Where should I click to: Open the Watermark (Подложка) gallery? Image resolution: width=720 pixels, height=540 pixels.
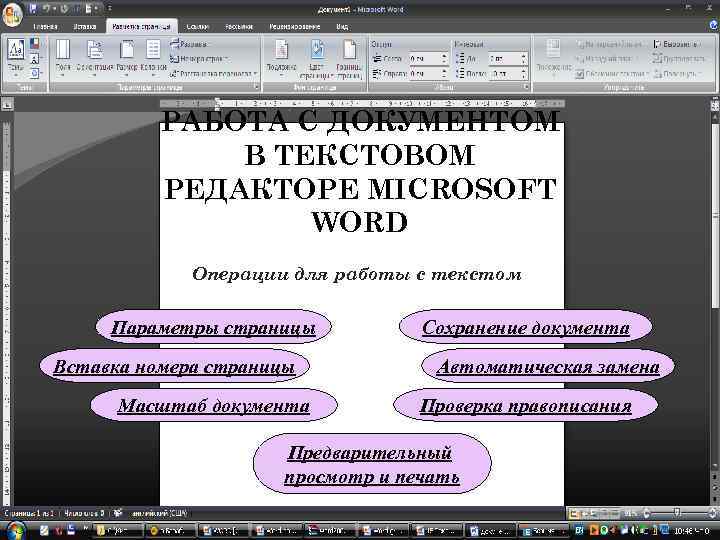pos(281,57)
